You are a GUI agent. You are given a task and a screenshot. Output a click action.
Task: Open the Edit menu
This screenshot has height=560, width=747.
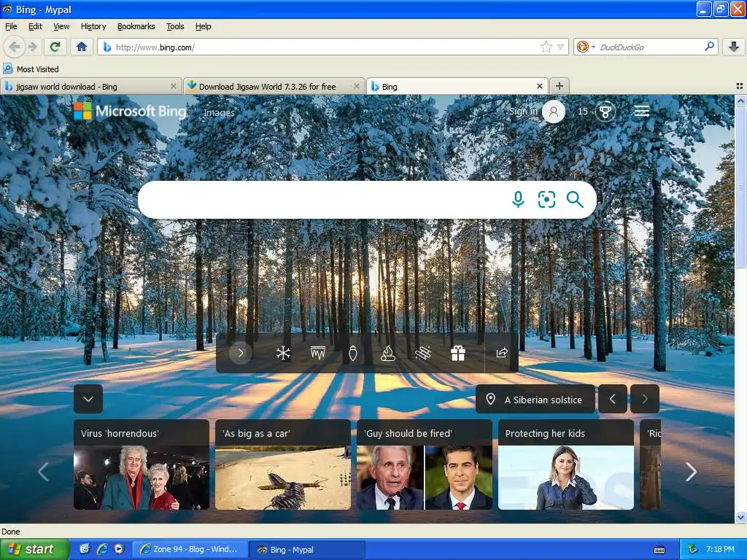(35, 26)
